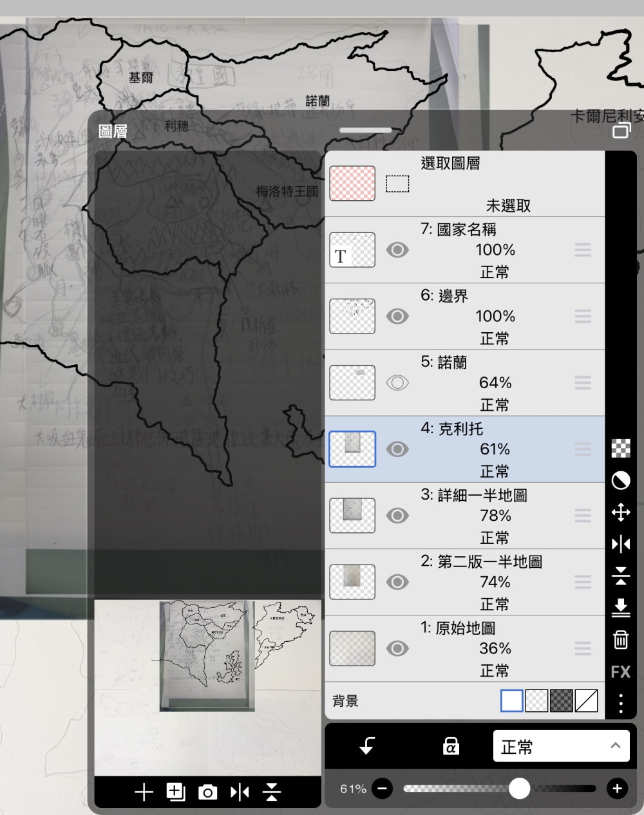The width and height of the screenshot is (644, 815).
Task: Tap the 克利托 layer thumbnail
Action: [x=352, y=449]
